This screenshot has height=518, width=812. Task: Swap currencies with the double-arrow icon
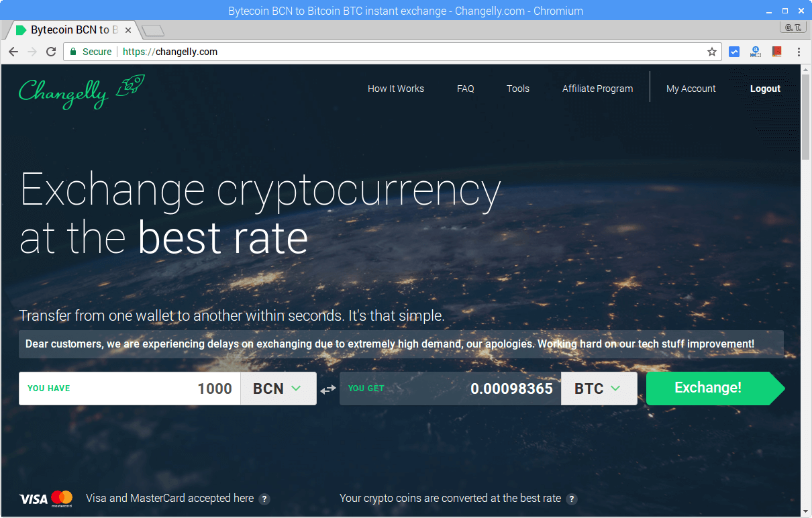pyautogui.click(x=327, y=389)
